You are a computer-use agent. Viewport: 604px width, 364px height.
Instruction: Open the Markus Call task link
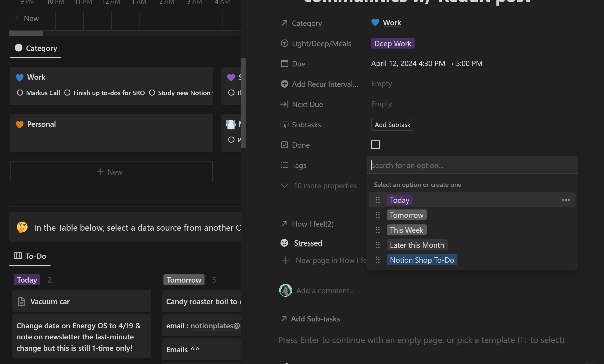point(43,93)
